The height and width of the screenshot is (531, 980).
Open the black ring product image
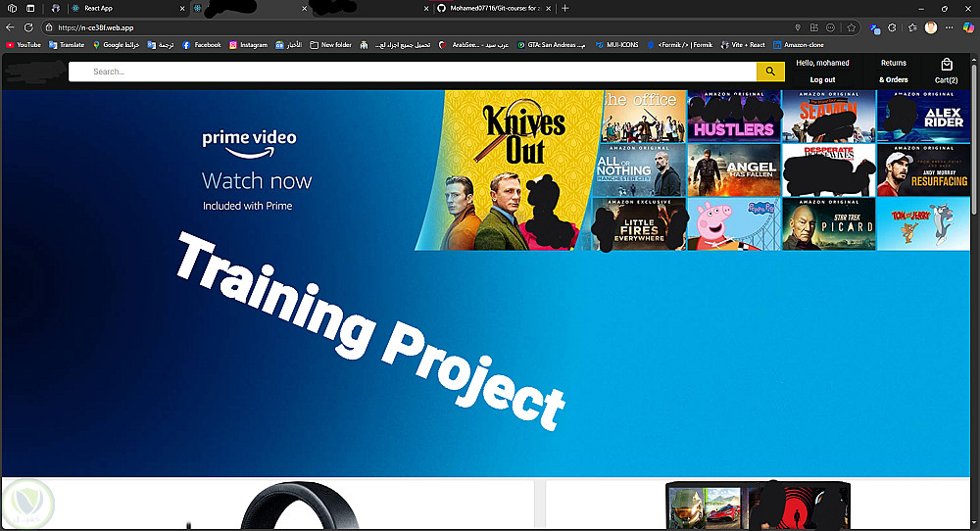click(299, 505)
